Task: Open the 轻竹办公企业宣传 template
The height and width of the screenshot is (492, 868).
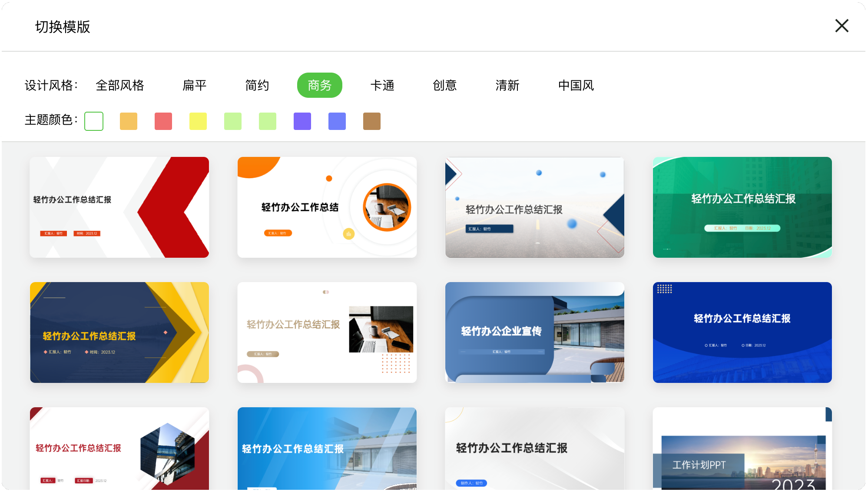Action: point(534,332)
